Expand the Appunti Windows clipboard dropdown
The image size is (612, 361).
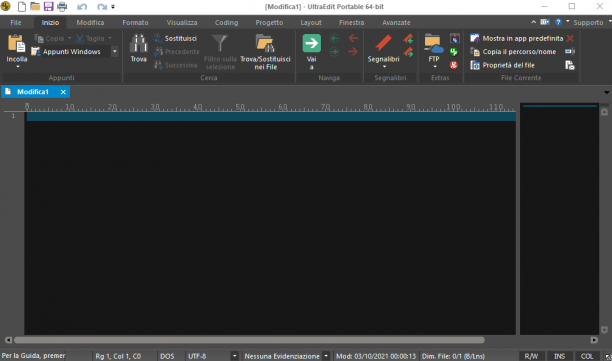coord(115,52)
